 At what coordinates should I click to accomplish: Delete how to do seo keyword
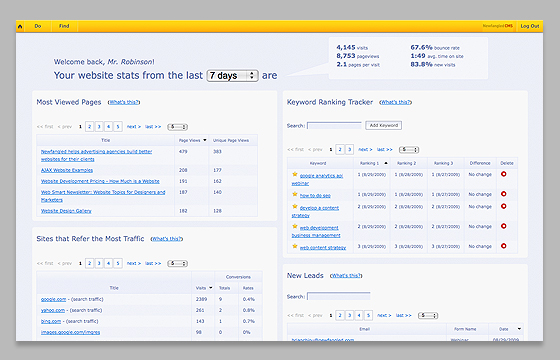(504, 194)
